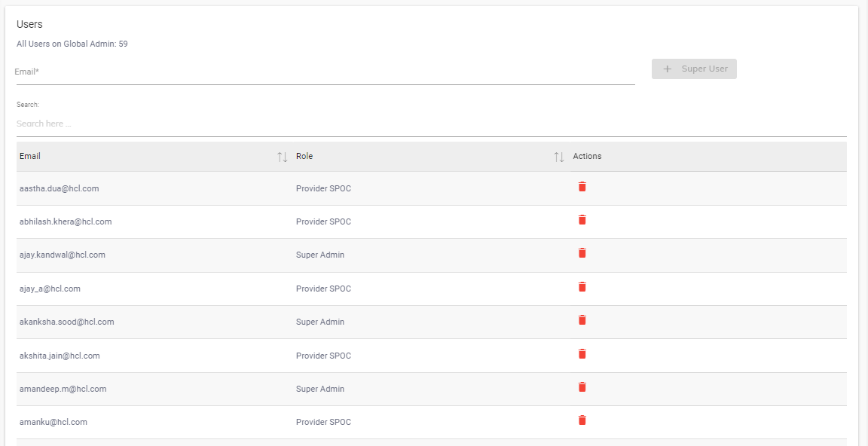Focus the Email input field
The height and width of the screenshot is (446, 868).
(325, 72)
